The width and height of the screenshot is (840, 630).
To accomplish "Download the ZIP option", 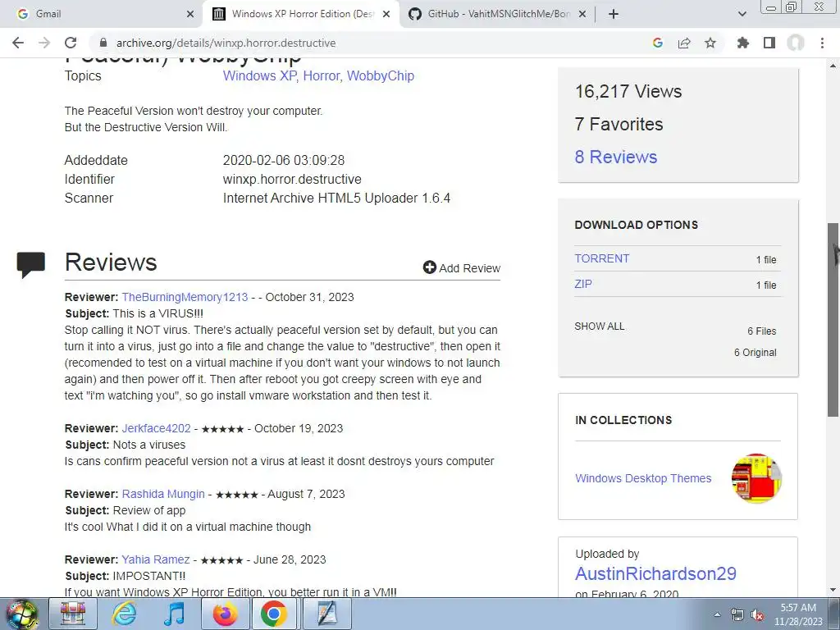I will (x=583, y=284).
